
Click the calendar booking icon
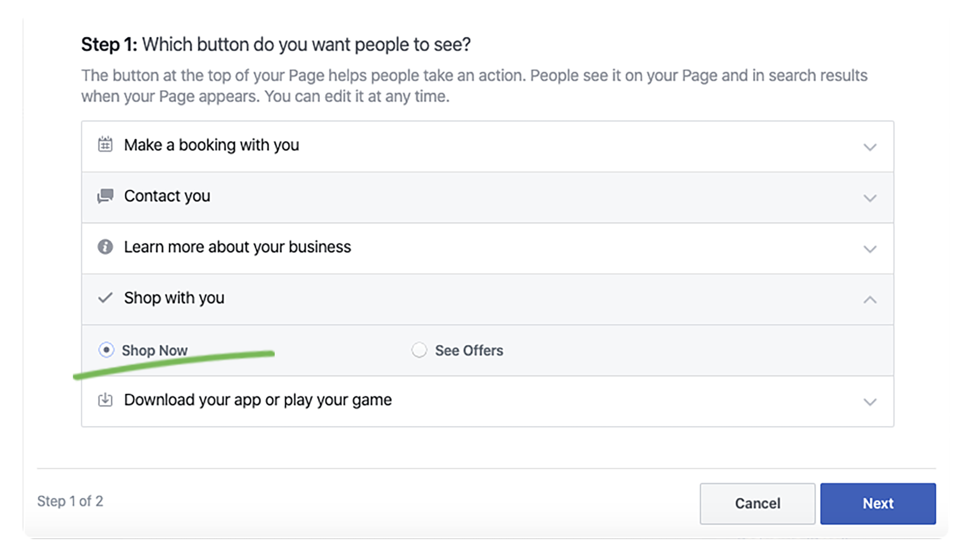point(105,145)
